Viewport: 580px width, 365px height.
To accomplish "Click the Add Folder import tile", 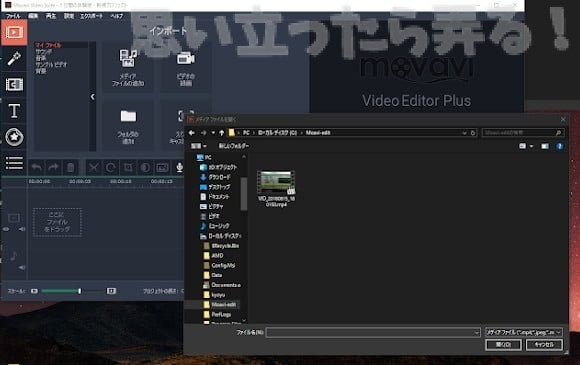I will [x=128, y=126].
